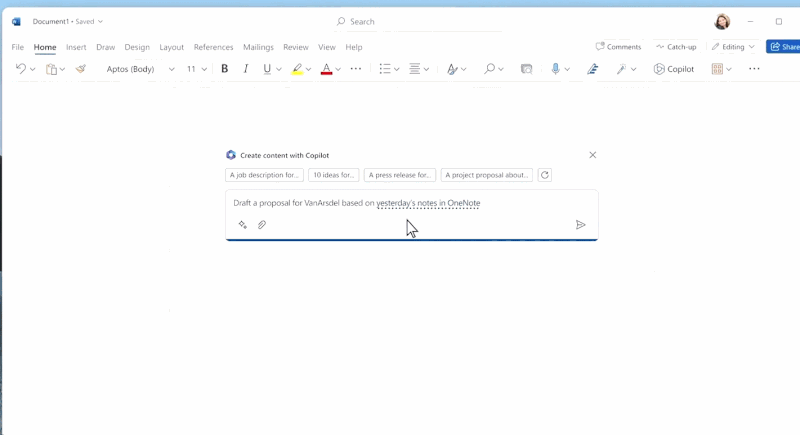Open the Layout tab
The height and width of the screenshot is (435, 800).
(171, 47)
